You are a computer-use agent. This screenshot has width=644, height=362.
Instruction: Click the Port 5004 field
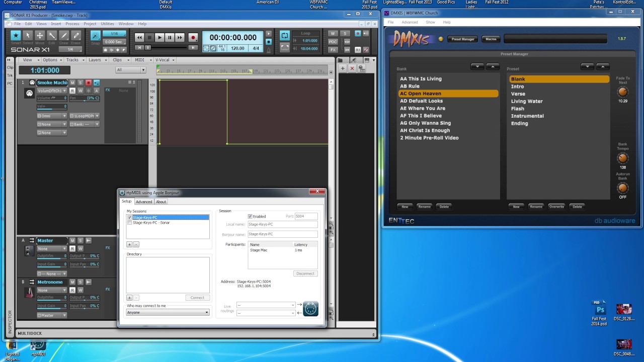pos(306,216)
